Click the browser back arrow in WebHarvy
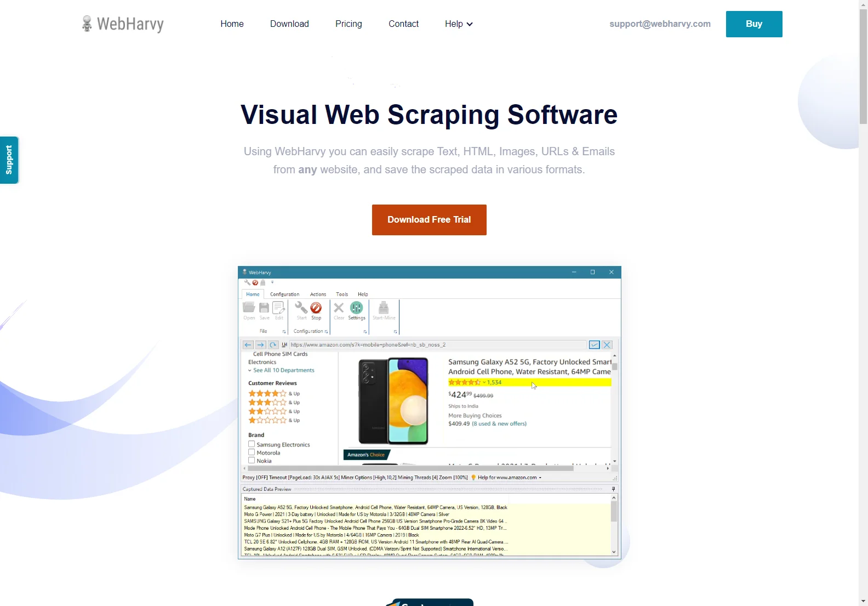This screenshot has width=868, height=606. tap(248, 345)
